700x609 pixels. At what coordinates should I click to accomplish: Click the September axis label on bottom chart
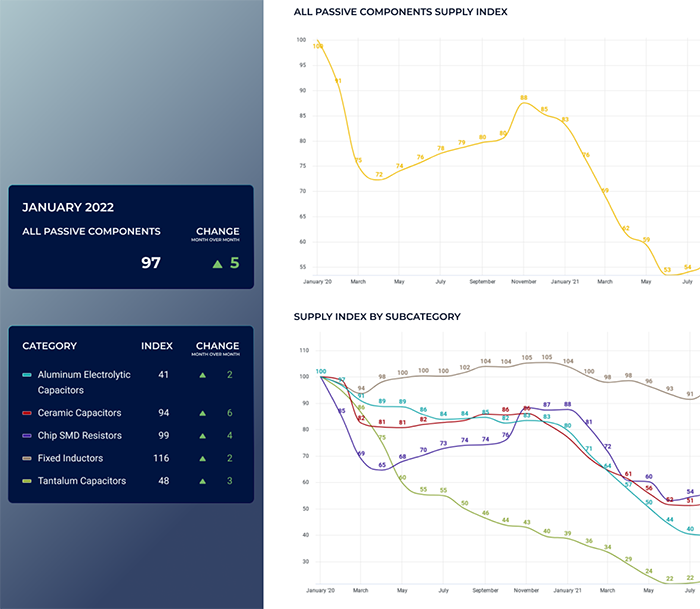coord(485,590)
